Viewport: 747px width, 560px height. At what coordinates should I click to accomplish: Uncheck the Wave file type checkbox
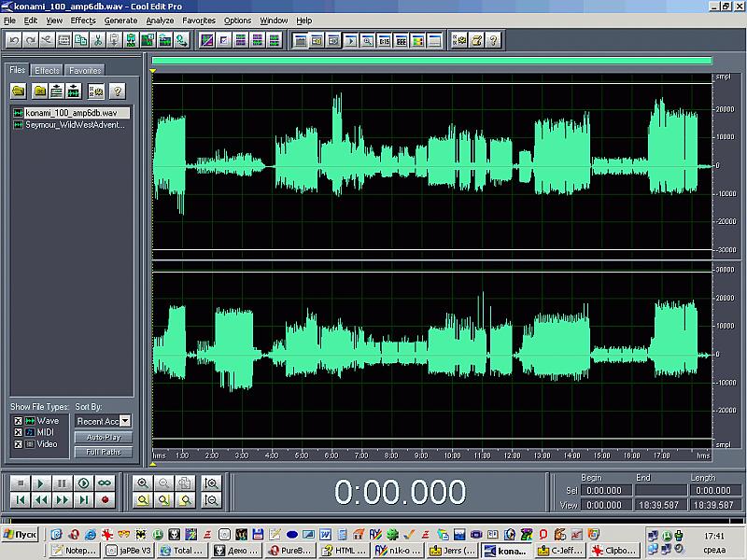coord(18,421)
